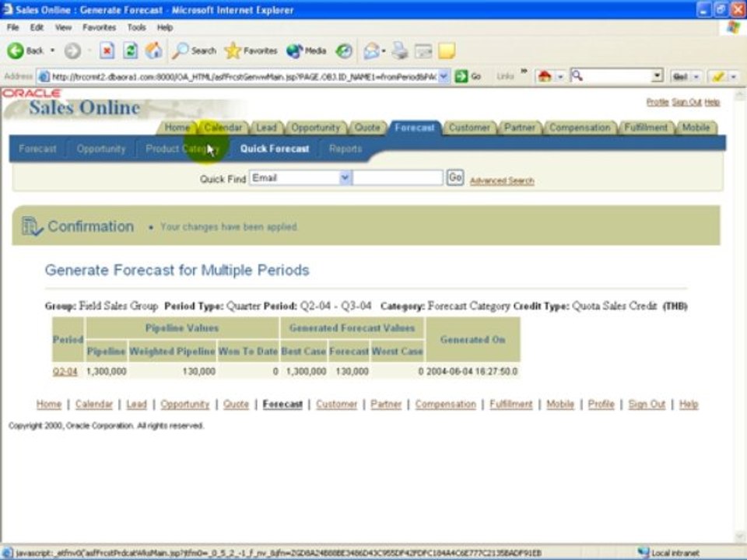The height and width of the screenshot is (560, 747).
Task: Click the Quick Find Go button
Action: tap(455, 177)
